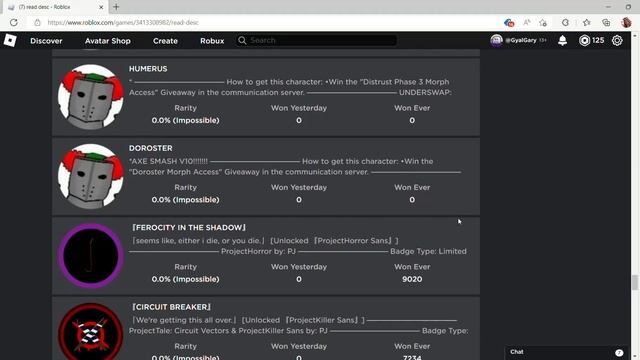The height and width of the screenshot is (360, 640).
Task: Click the 125 Robux amount
Action: click(x=598, y=40)
